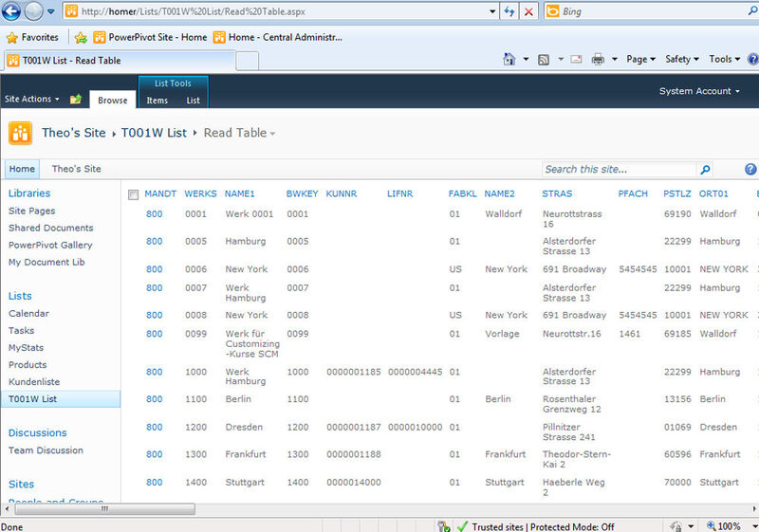Click the Navigate Up folder icon

coord(76,100)
